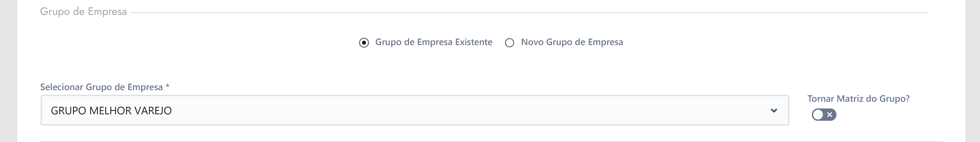Click the filled dot of the Existente radio
This screenshot has height=142, width=980.
(x=364, y=43)
